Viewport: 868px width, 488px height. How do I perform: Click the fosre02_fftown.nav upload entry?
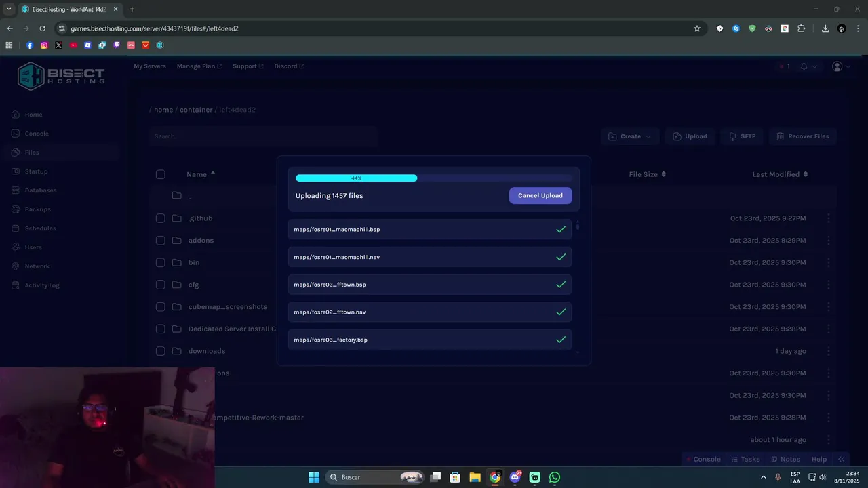tap(429, 312)
